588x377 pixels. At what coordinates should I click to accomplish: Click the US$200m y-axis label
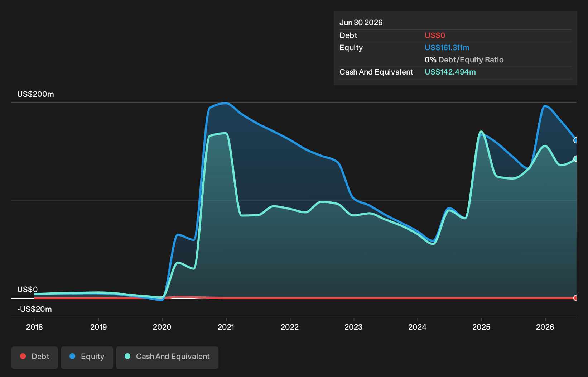click(35, 94)
